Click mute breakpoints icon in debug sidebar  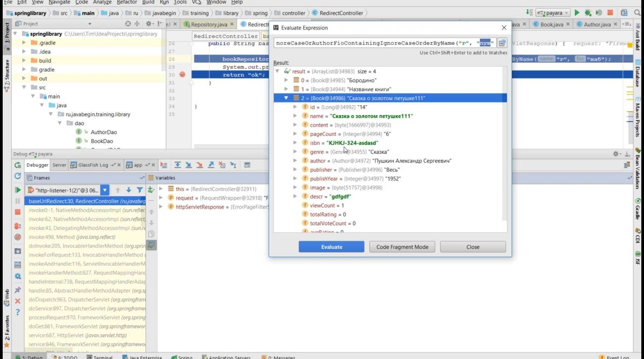coord(18,237)
